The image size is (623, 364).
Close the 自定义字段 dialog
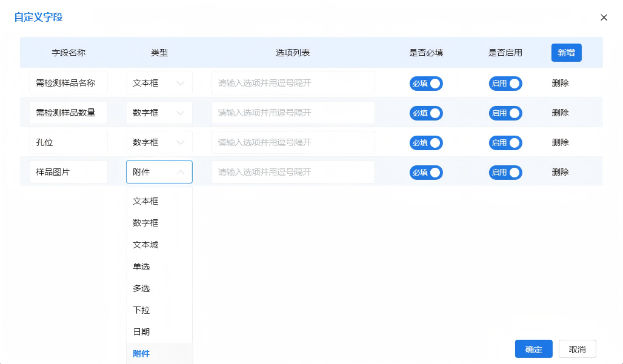(x=604, y=18)
